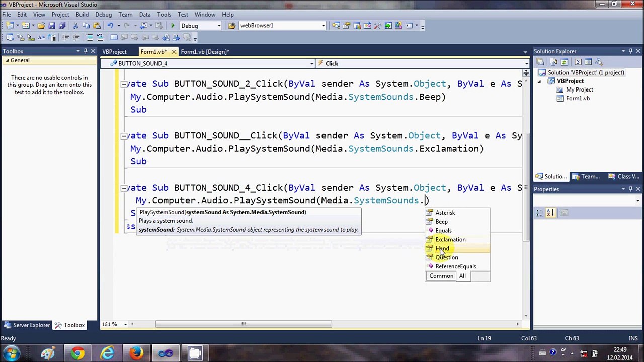Select Form1.vb in Solution Explorer
Viewport: 644px width, 362px height.
[x=578, y=99]
